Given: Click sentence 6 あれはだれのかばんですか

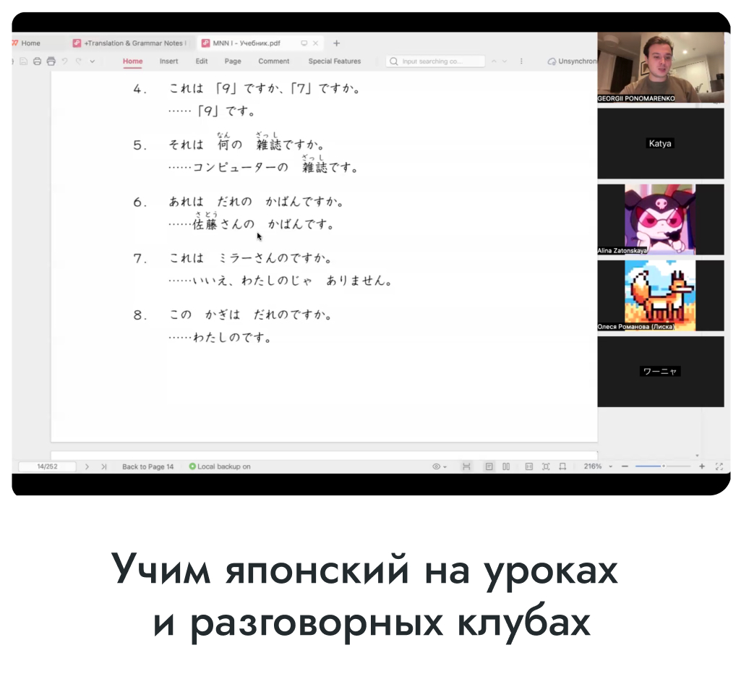Looking at the screenshot, I should pyautogui.click(x=256, y=201).
